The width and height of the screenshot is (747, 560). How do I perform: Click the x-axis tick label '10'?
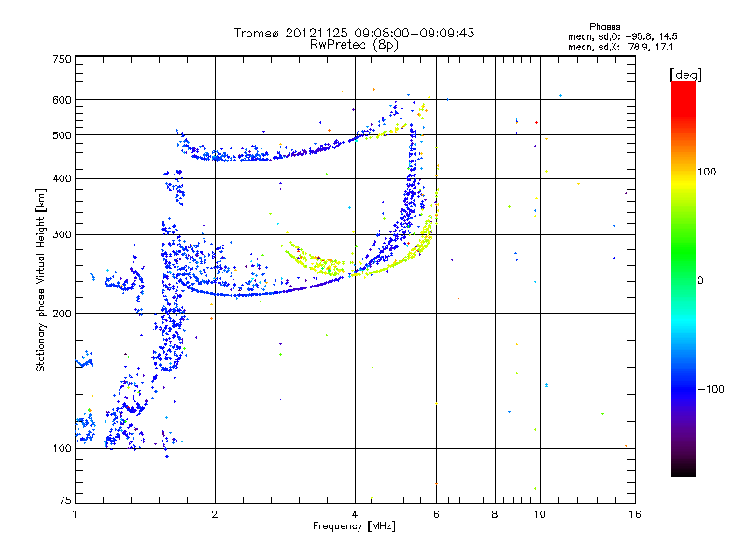coord(540,514)
